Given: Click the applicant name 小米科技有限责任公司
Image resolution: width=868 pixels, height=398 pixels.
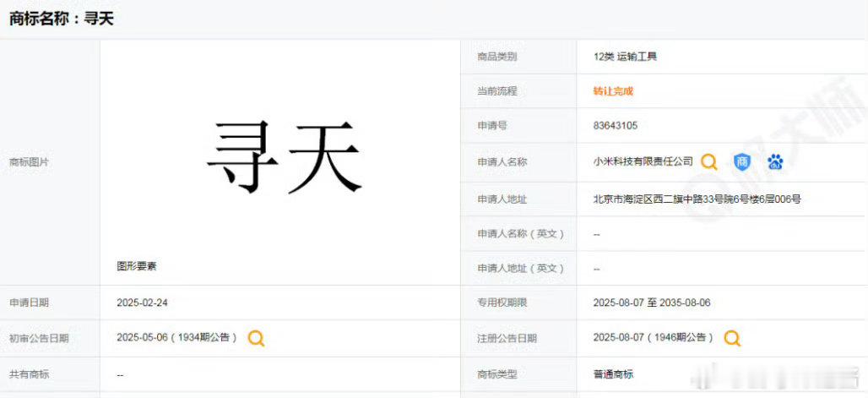Looking at the screenshot, I should [x=643, y=161].
